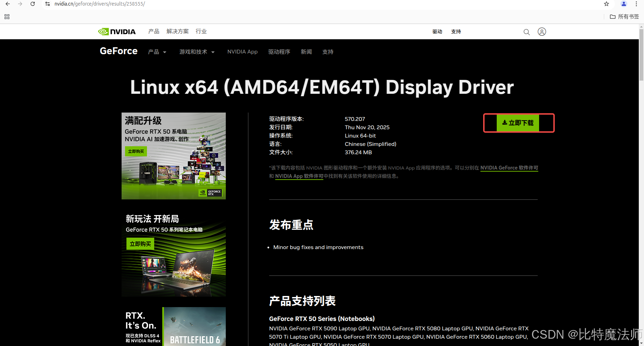The height and width of the screenshot is (346, 644).
Task: Open NVIDIA App nav item
Action: (242, 52)
